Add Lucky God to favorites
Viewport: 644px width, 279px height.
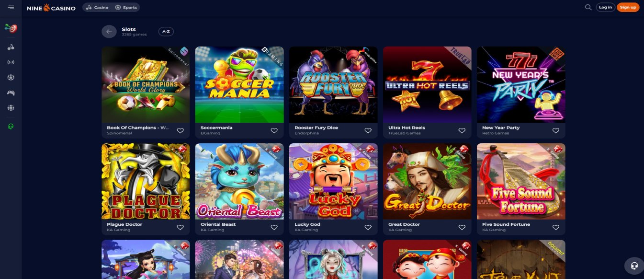tap(368, 227)
